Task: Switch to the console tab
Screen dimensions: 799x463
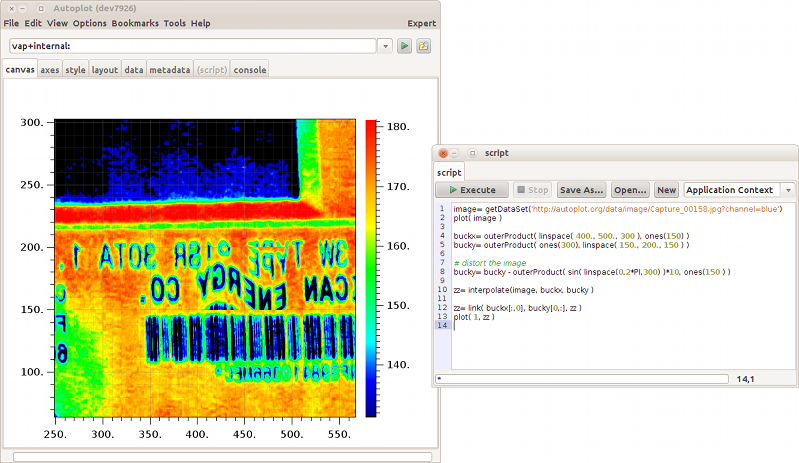Action: [250, 70]
